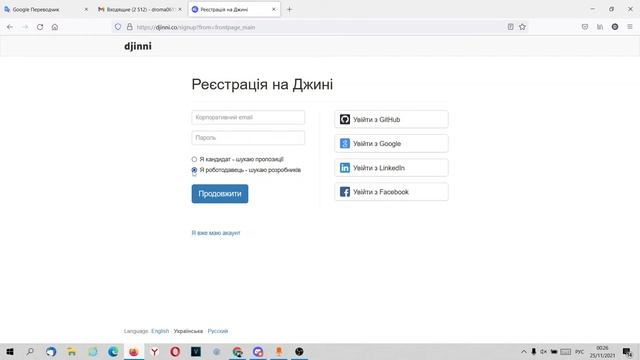Switch language to English
This screenshot has width=640, height=360.
(160, 331)
